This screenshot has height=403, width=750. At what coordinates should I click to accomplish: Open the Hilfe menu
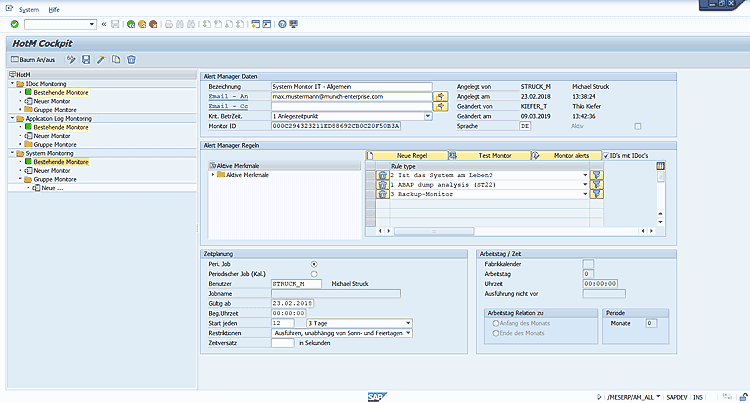54,10
